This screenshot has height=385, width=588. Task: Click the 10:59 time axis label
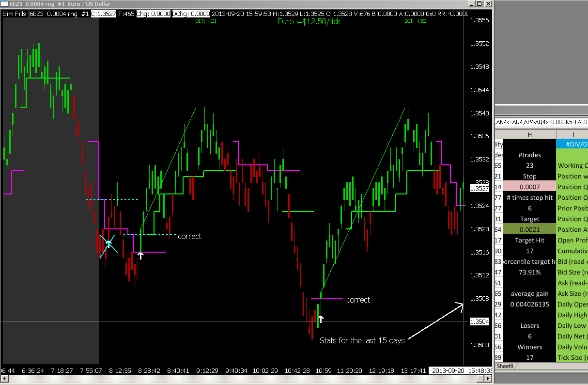324,370
